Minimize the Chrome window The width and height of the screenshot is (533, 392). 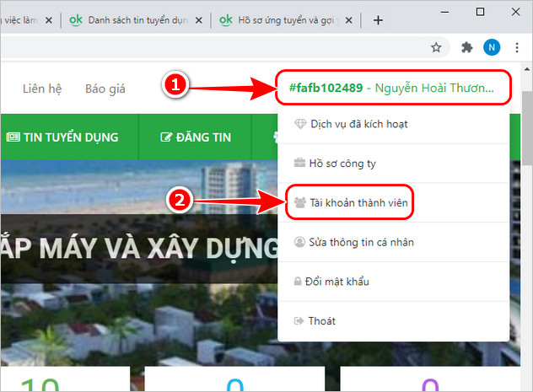444,12
